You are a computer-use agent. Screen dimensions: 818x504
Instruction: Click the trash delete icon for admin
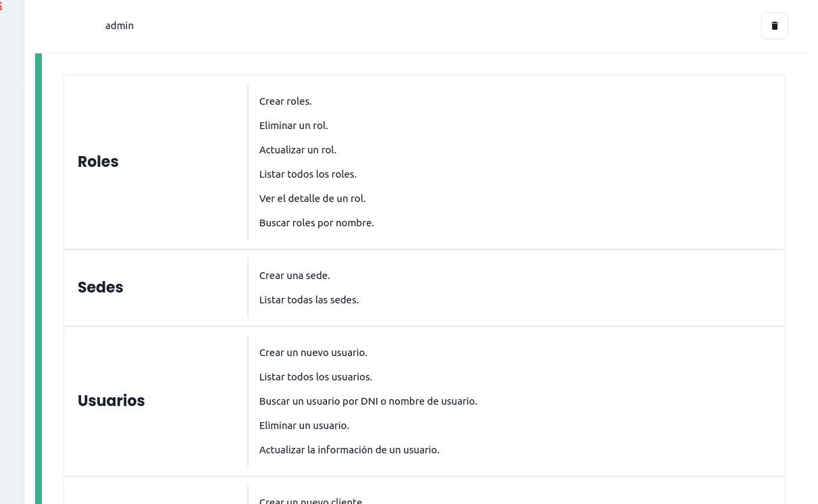[x=774, y=26]
